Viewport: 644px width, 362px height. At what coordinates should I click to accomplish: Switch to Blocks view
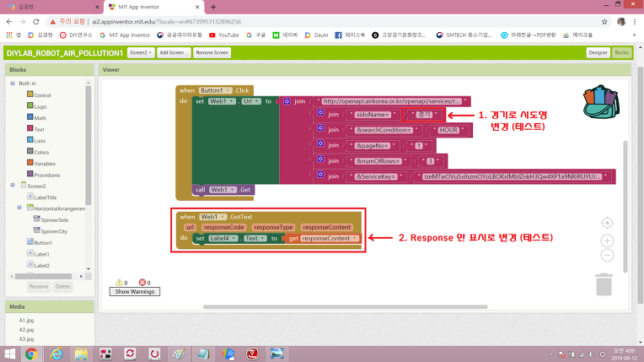click(x=622, y=52)
